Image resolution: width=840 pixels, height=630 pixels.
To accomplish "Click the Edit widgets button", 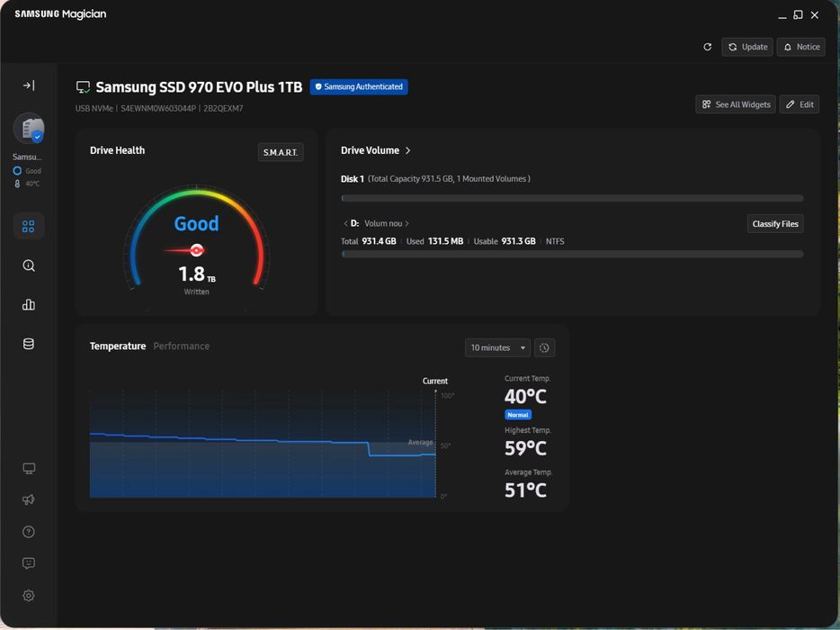I will tap(800, 104).
